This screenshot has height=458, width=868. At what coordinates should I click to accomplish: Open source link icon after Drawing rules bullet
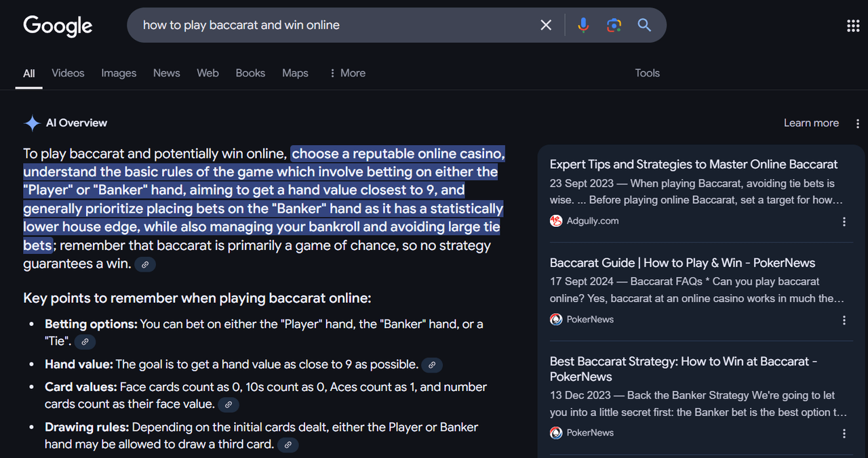[x=288, y=445]
